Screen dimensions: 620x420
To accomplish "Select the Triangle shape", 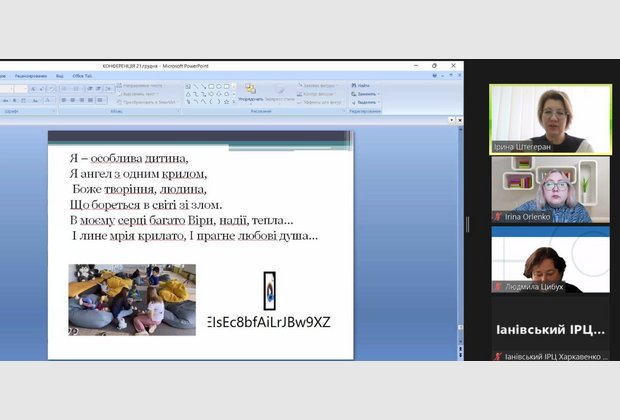I will pos(188,94).
